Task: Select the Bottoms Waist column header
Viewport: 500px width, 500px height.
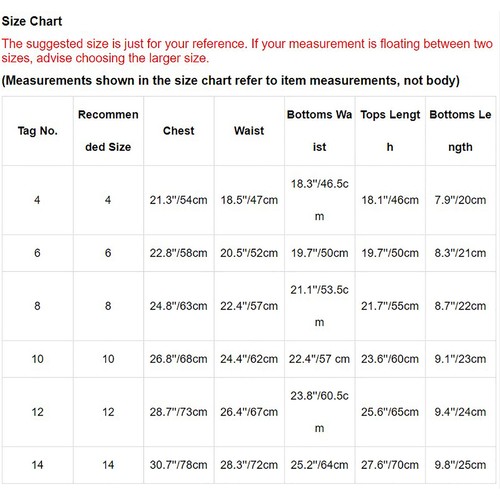Action: pos(320,131)
